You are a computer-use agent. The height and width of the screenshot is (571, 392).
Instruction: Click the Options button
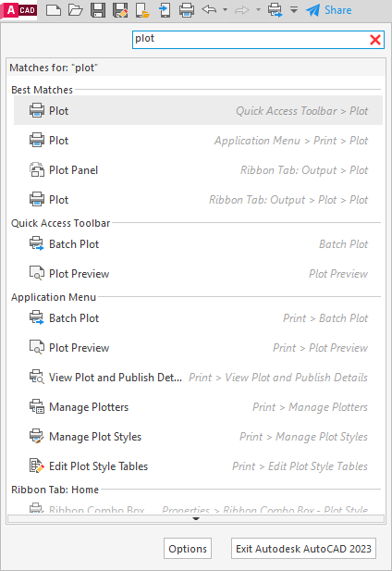(x=188, y=549)
